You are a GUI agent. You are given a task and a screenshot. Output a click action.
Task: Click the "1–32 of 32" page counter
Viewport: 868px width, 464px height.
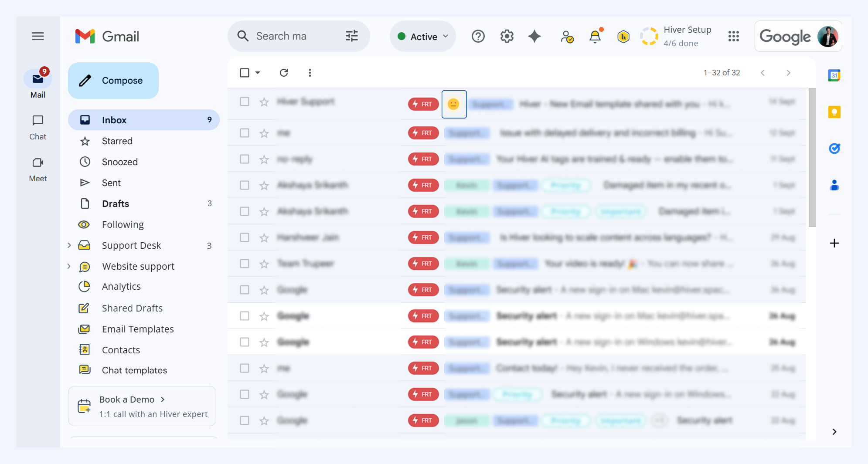pyautogui.click(x=722, y=73)
